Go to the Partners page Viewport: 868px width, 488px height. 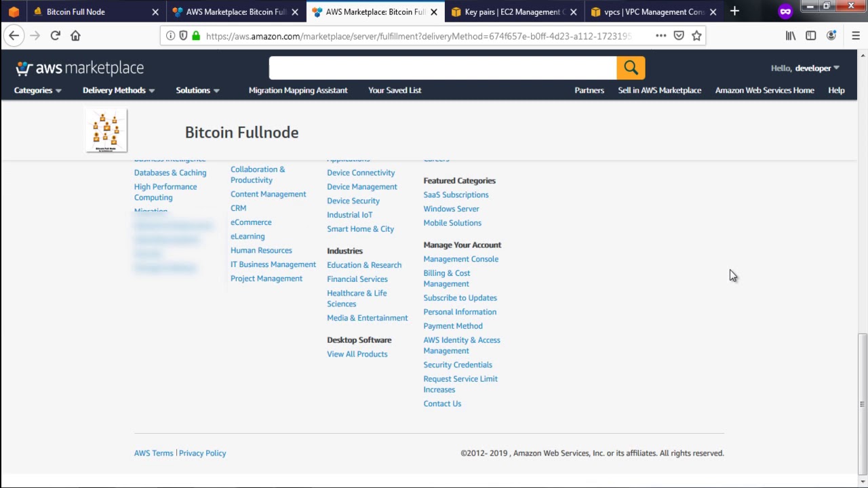pos(589,90)
